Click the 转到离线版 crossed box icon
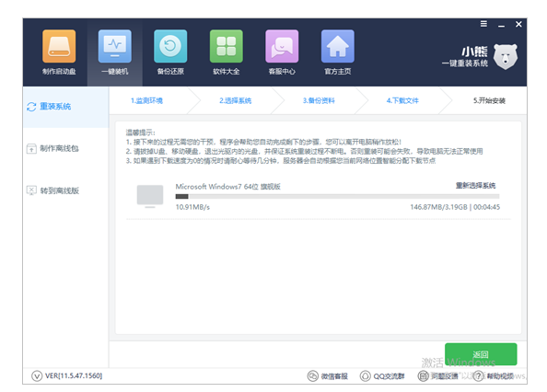 pyautogui.click(x=31, y=190)
